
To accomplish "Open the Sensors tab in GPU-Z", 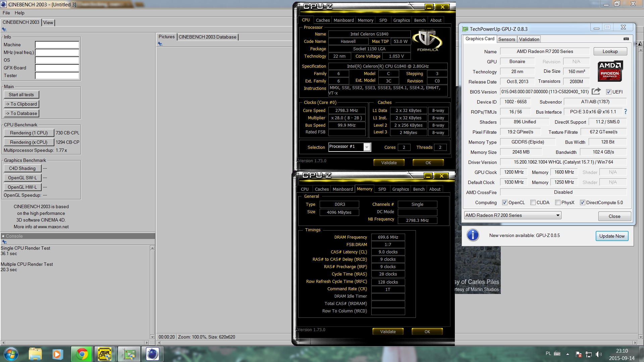I will tap(506, 39).
